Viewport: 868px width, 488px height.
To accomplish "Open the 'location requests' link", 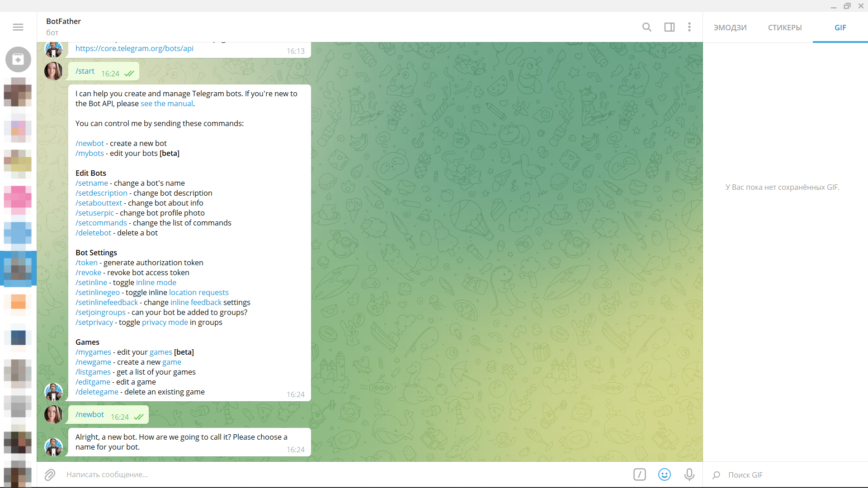I will click(x=199, y=292).
